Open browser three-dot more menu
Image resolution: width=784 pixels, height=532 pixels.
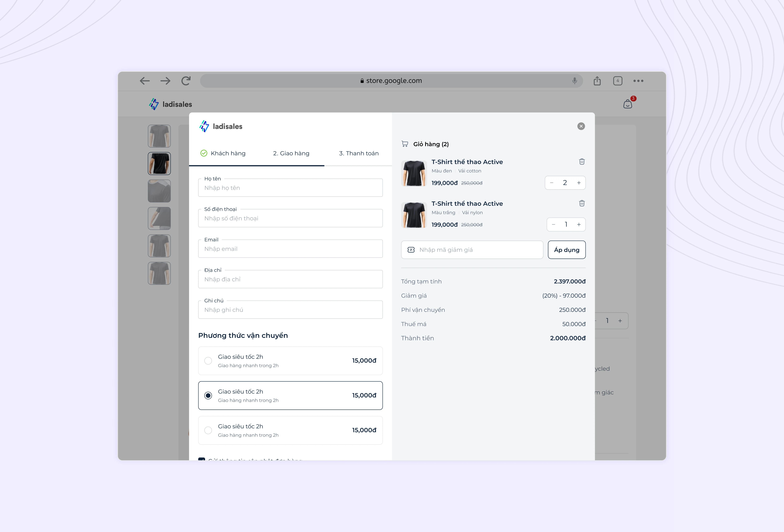[x=638, y=81]
